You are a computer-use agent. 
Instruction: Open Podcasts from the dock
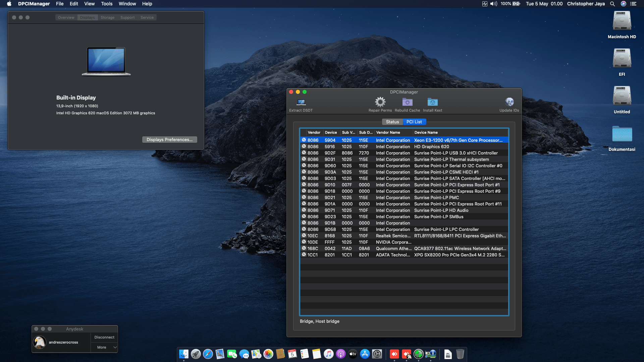pyautogui.click(x=341, y=354)
